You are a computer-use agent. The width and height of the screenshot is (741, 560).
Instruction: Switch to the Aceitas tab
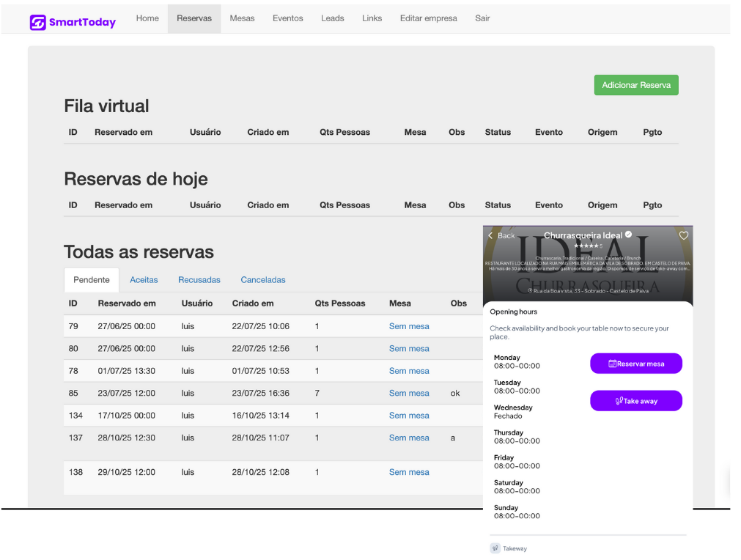click(x=144, y=280)
